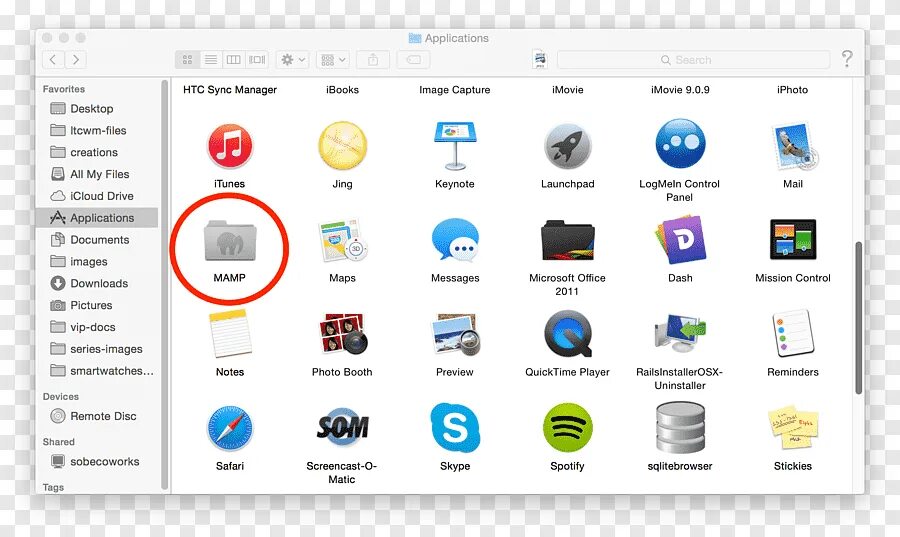Open the item arrangement dropdown

tap(333, 60)
